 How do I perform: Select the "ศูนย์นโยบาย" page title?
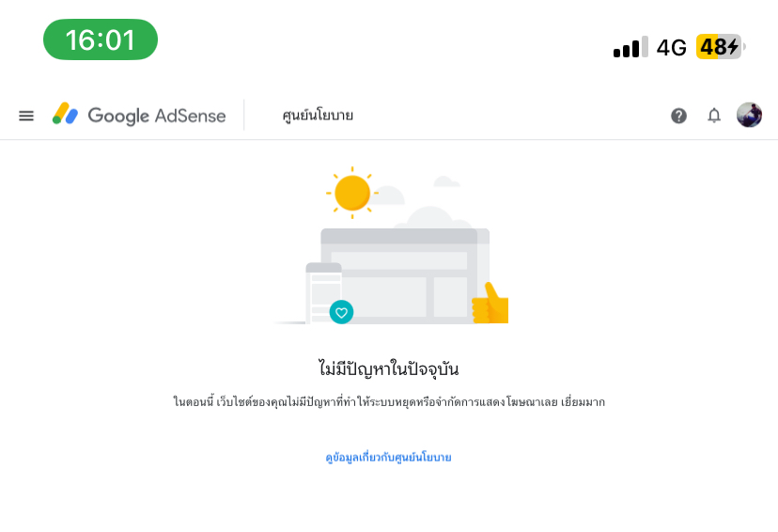pos(318,116)
